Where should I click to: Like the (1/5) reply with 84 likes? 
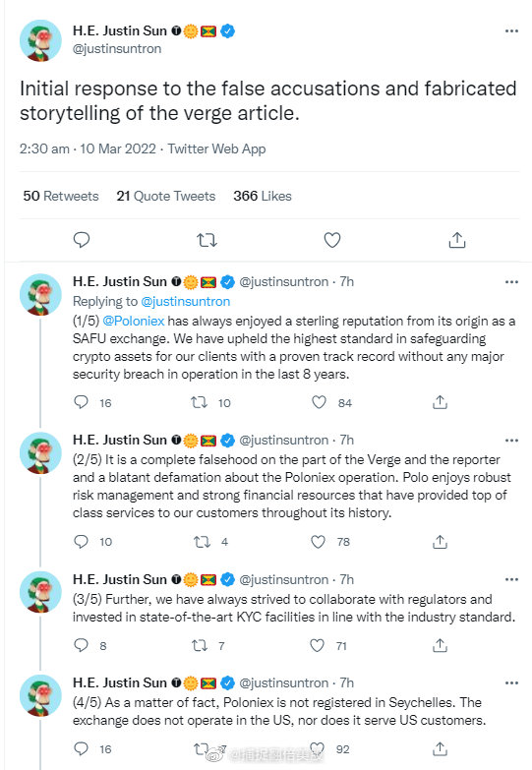click(x=320, y=402)
